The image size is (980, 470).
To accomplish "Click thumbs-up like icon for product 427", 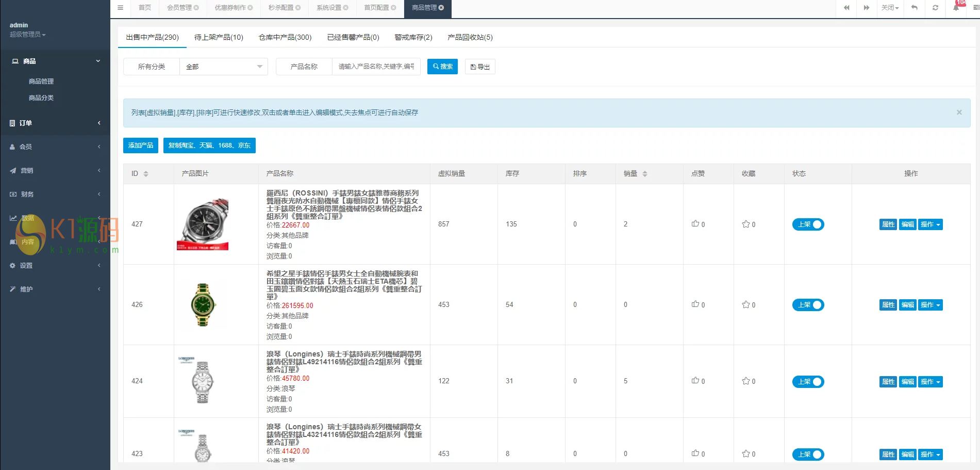I will (695, 224).
